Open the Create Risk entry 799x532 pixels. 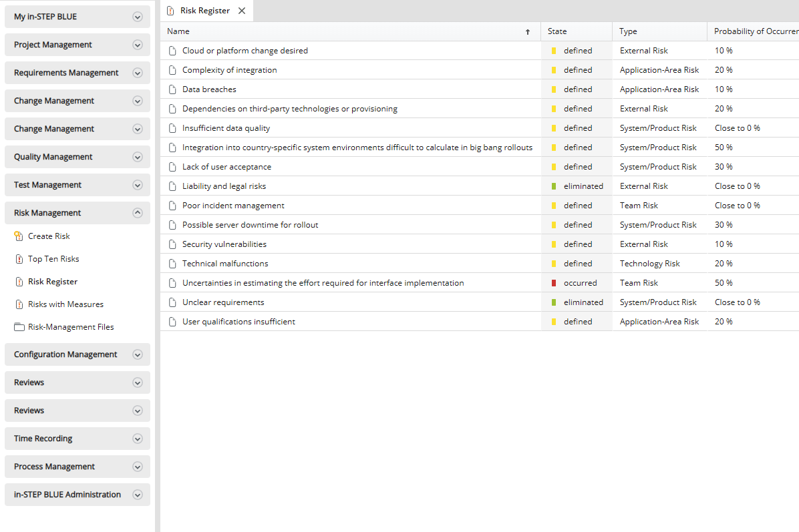pyautogui.click(x=47, y=236)
